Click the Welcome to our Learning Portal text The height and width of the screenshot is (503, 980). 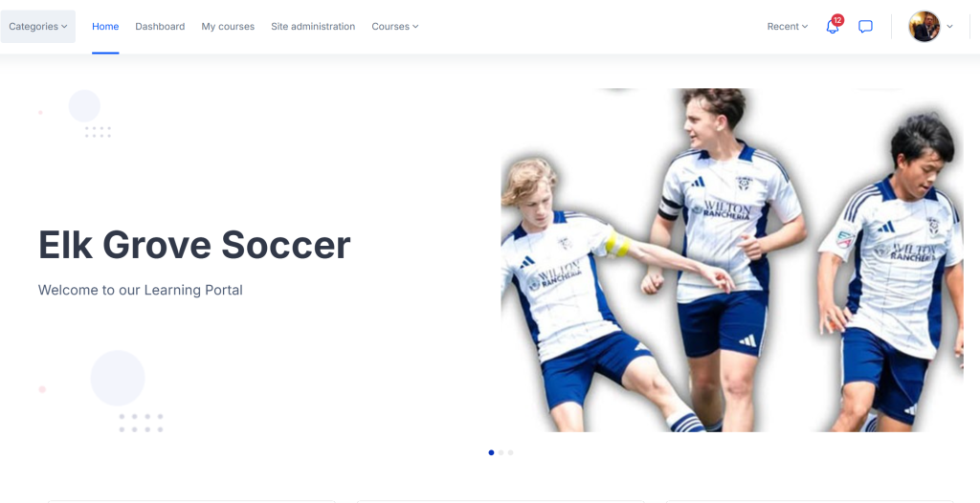140,290
